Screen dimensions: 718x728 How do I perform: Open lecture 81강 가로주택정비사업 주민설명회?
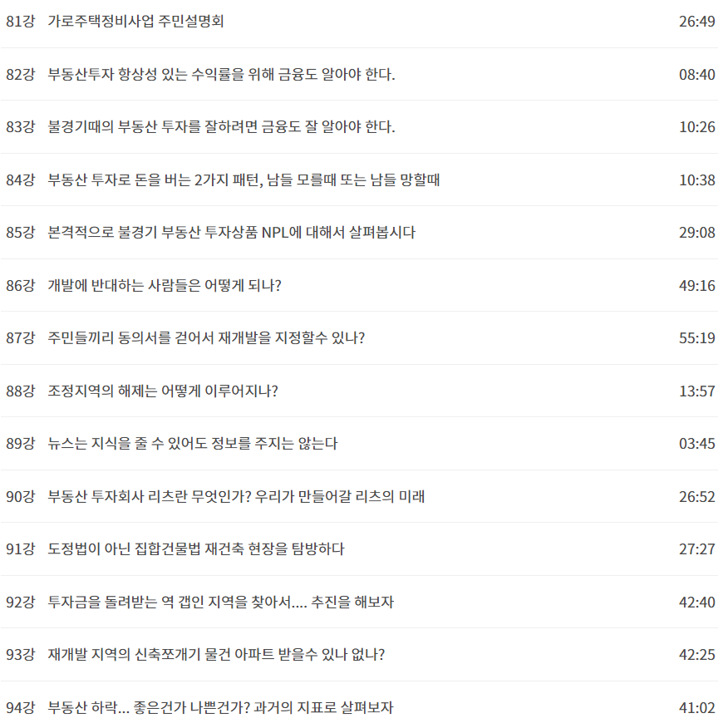tap(359, 22)
